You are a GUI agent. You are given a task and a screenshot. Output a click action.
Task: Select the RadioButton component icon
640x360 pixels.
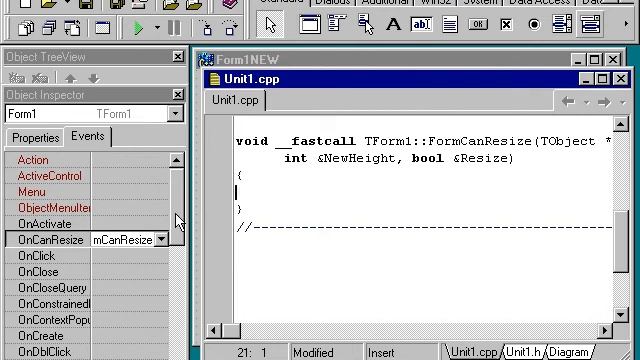[534, 24]
